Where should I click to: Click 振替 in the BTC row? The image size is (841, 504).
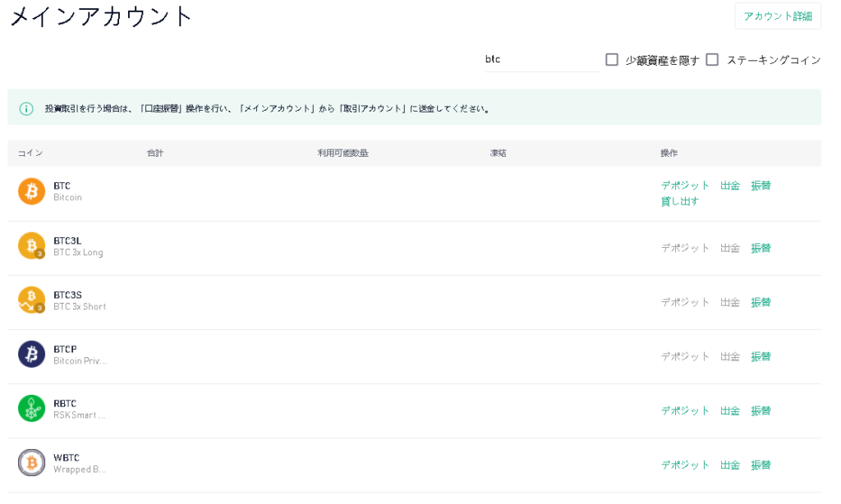tap(761, 186)
